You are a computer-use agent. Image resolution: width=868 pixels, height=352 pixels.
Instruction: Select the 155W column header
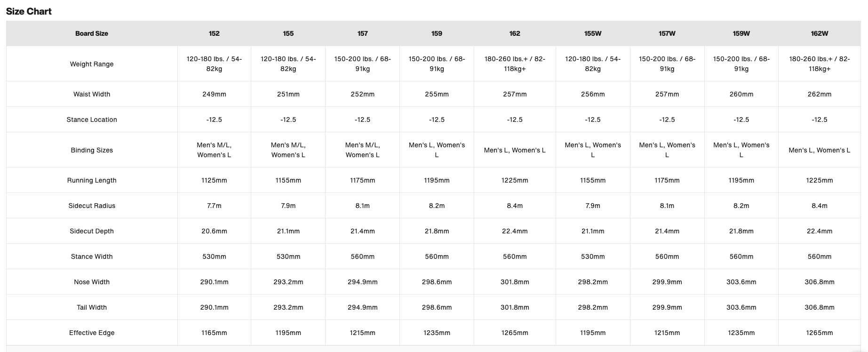(593, 33)
